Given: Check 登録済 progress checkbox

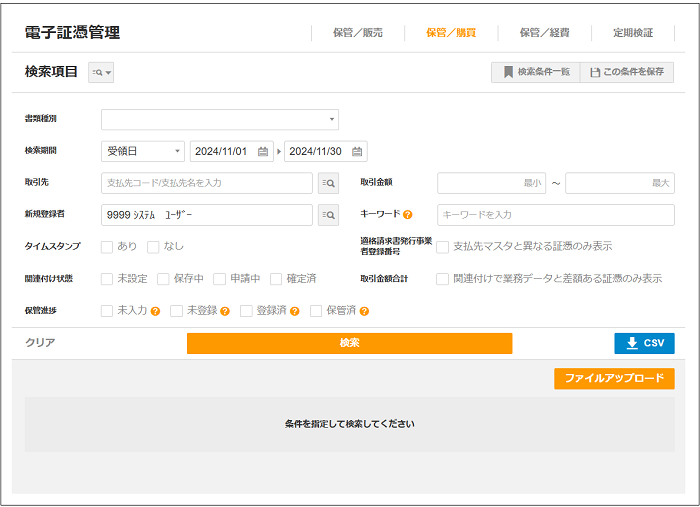Looking at the screenshot, I should click(246, 311).
